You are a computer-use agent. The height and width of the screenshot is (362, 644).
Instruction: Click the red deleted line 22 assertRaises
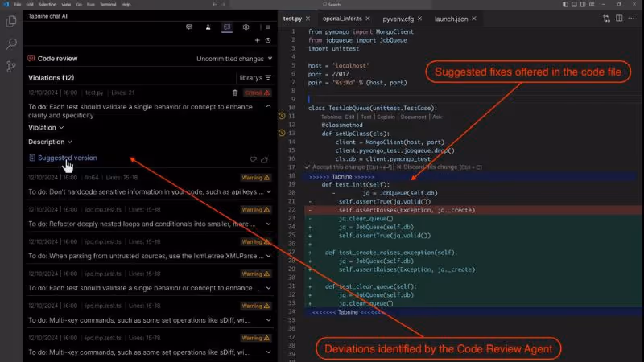point(407,210)
